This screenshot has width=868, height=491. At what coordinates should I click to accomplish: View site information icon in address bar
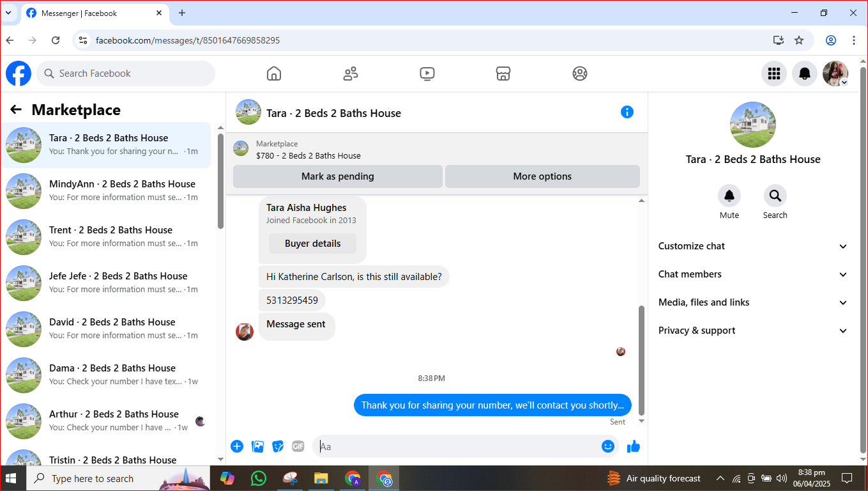point(82,40)
